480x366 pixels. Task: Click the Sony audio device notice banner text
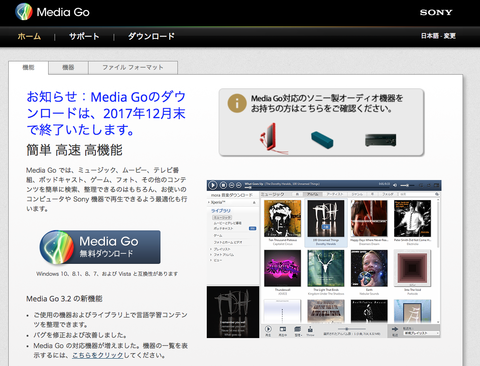tap(327, 103)
